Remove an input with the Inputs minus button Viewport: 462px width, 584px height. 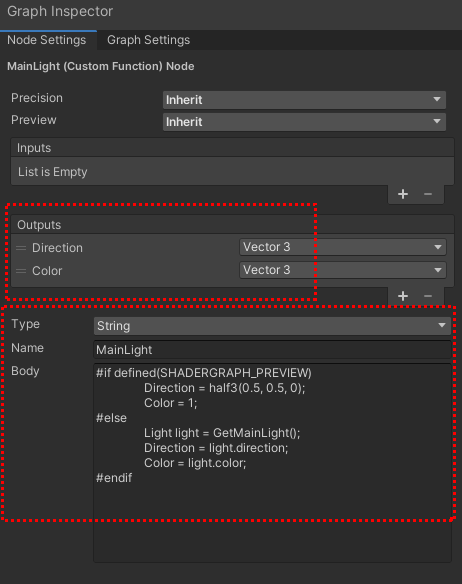(x=428, y=194)
